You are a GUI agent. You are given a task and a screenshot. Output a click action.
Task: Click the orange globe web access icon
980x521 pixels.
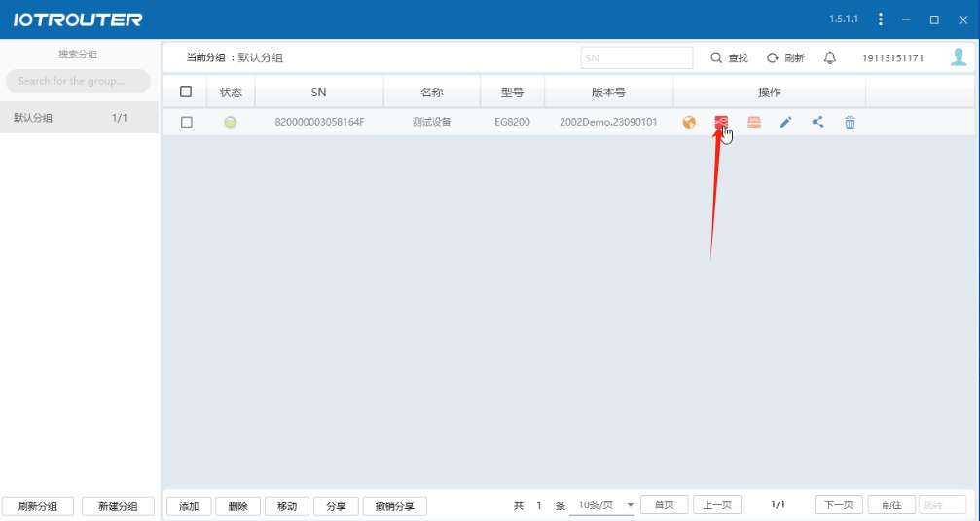click(x=689, y=122)
